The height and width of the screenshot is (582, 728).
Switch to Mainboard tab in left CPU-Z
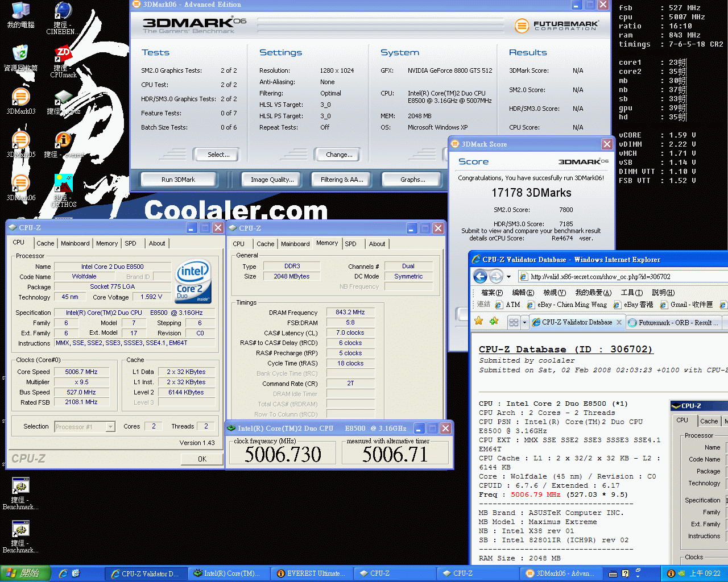pos(75,243)
